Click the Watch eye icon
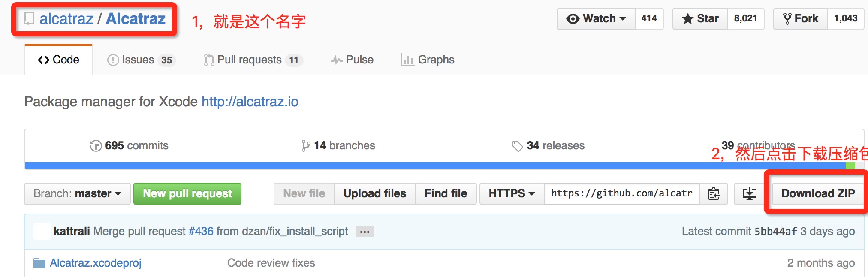Screen dimensions: 868x277 pos(573,19)
